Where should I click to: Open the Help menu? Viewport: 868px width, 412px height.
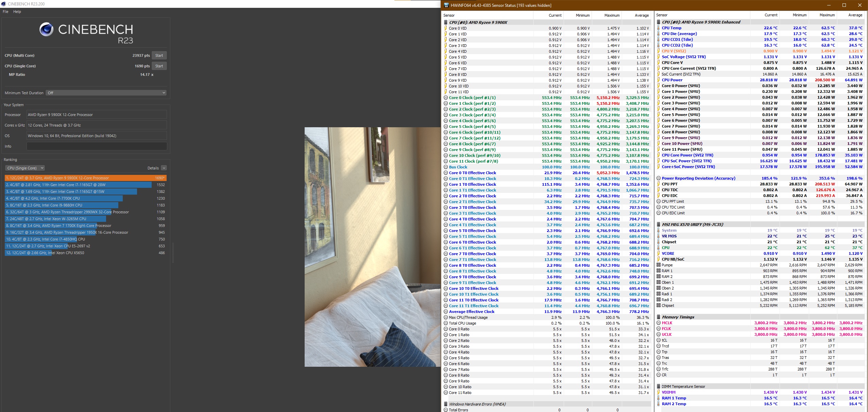(x=17, y=12)
